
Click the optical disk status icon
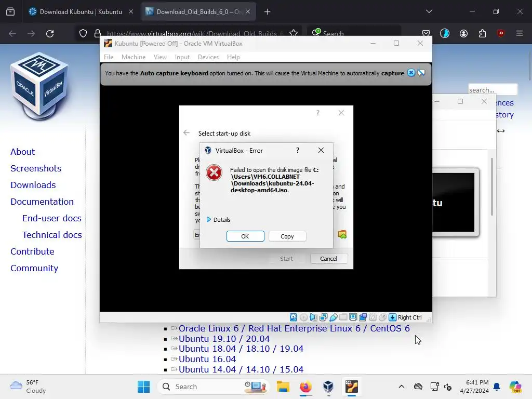point(303,317)
